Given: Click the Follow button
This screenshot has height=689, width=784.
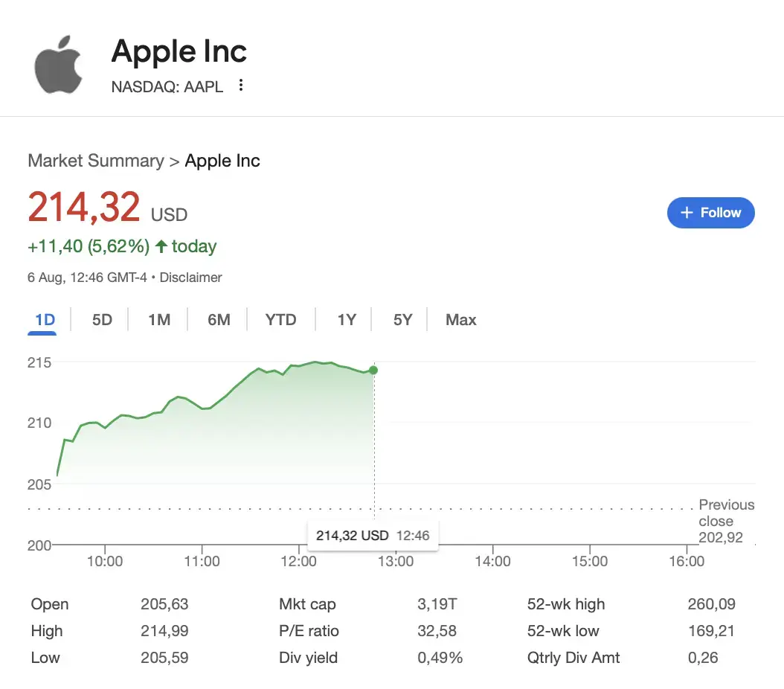Looking at the screenshot, I should point(710,213).
